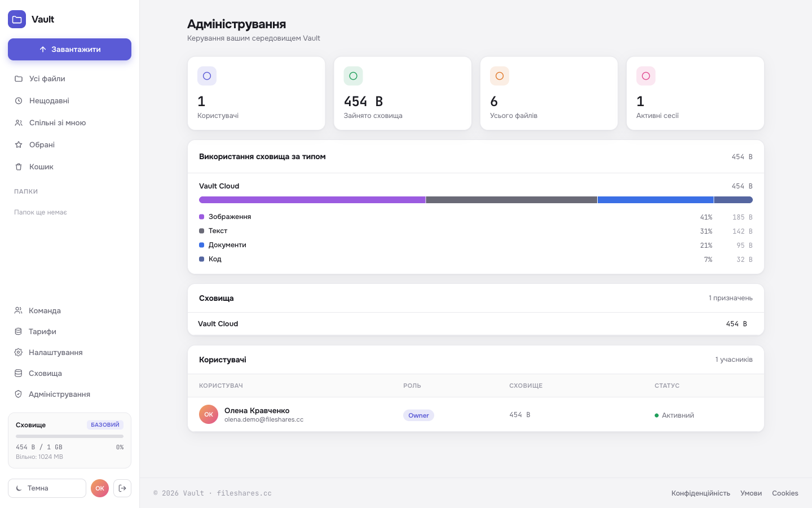Click the БАЗОВИЙ plan badge
812x508 pixels.
[105, 424]
